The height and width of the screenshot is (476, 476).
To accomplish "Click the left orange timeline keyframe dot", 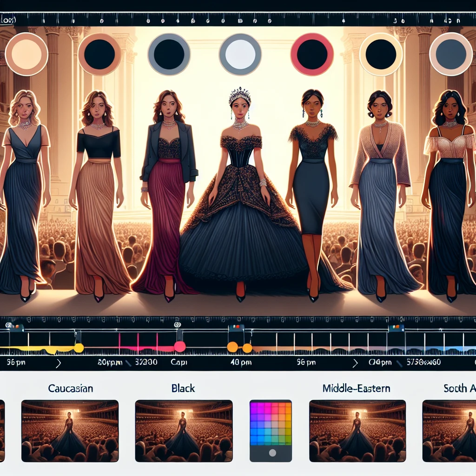I will (x=232, y=347).
